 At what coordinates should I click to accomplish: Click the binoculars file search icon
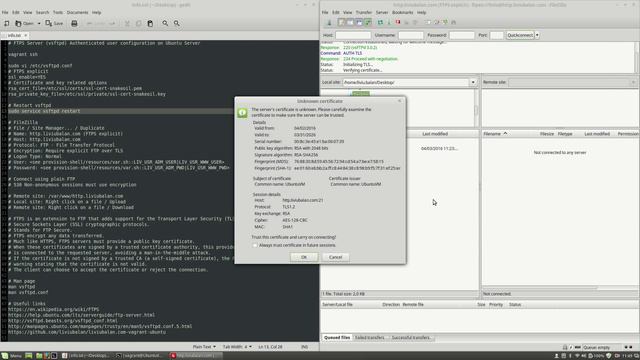[453, 22]
